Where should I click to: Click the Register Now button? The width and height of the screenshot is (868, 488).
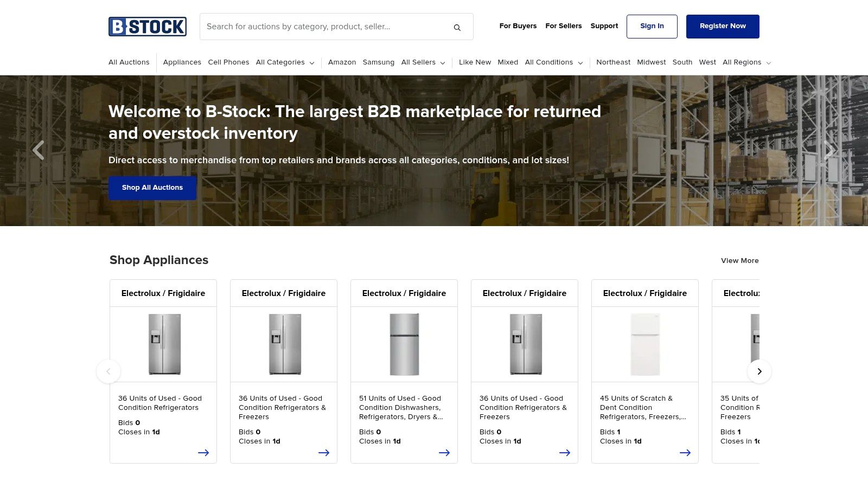pyautogui.click(x=723, y=27)
